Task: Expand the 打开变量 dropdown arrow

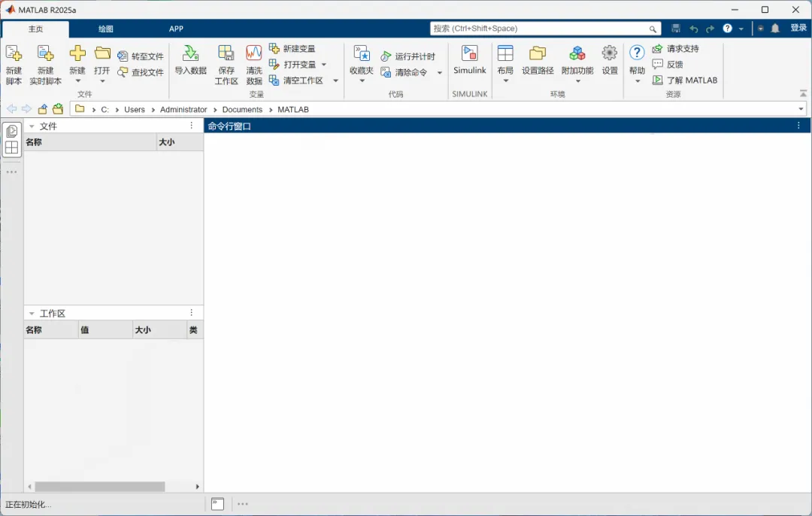Action: tap(324, 65)
